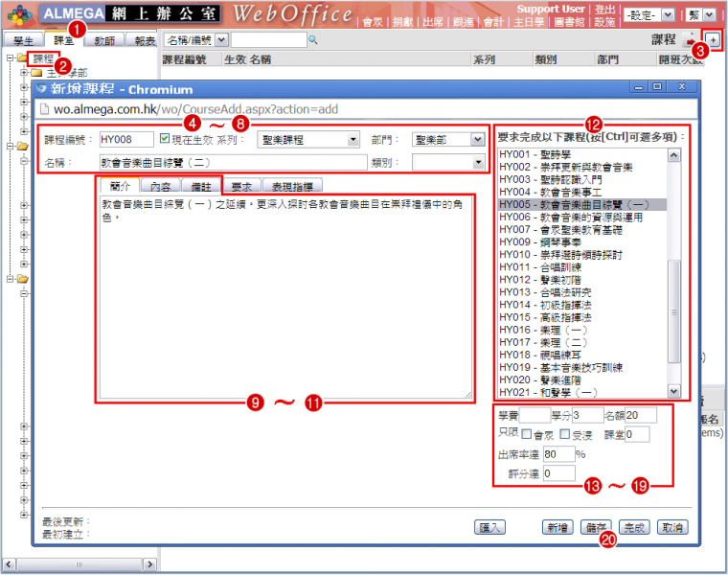
Task: Switch to the 表現指標 tab
Action: point(292,186)
